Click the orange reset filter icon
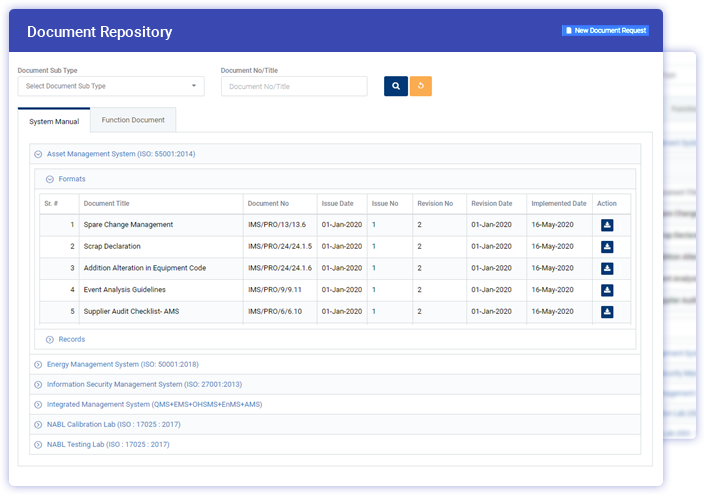Viewport: 704px width, 498px height. 421,86
